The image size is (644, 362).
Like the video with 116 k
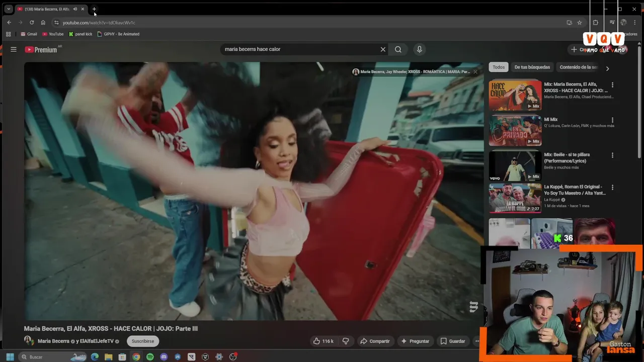coord(324,341)
